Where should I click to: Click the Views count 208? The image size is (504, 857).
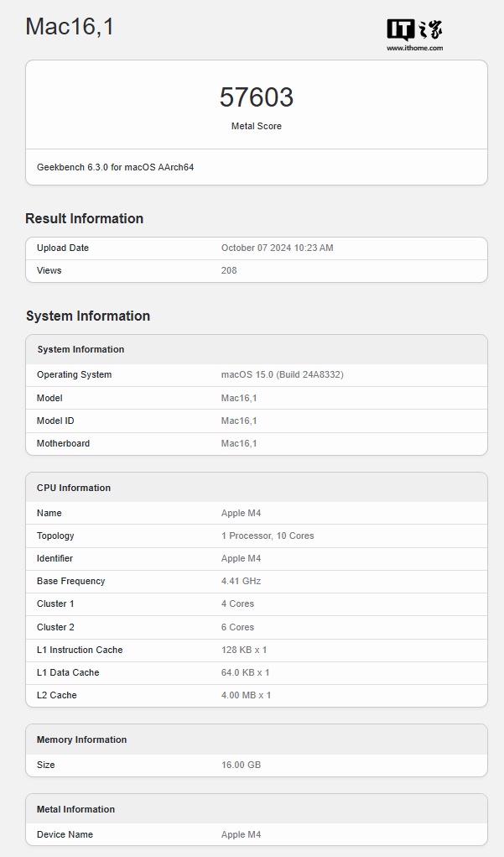[x=229, y=270]
